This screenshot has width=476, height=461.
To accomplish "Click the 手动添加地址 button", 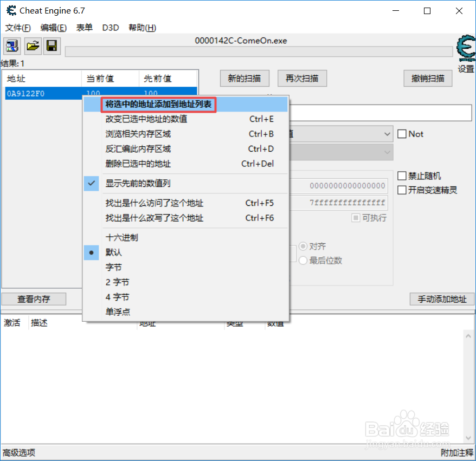I will click(x=442, y=299).
